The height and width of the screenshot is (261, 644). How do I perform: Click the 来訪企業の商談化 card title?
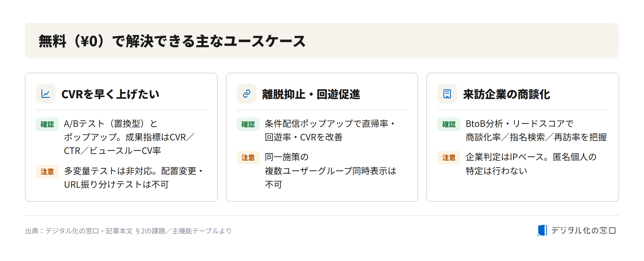[507, 94]
